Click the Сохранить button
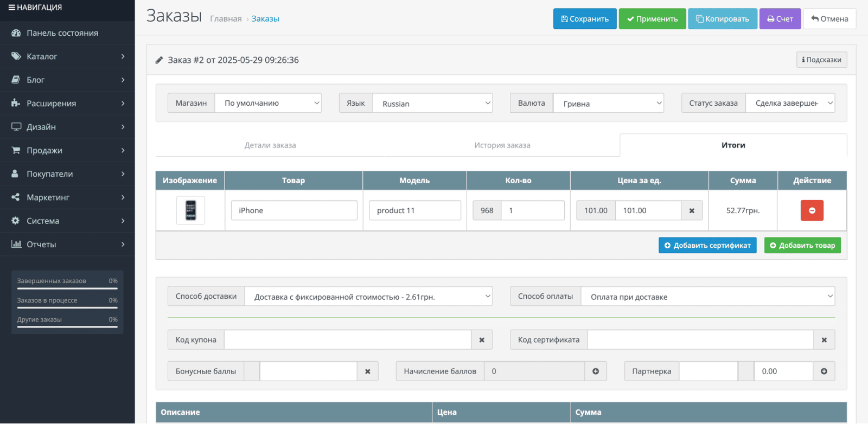Viewport: 868px width, 424px height. [585, 19]
